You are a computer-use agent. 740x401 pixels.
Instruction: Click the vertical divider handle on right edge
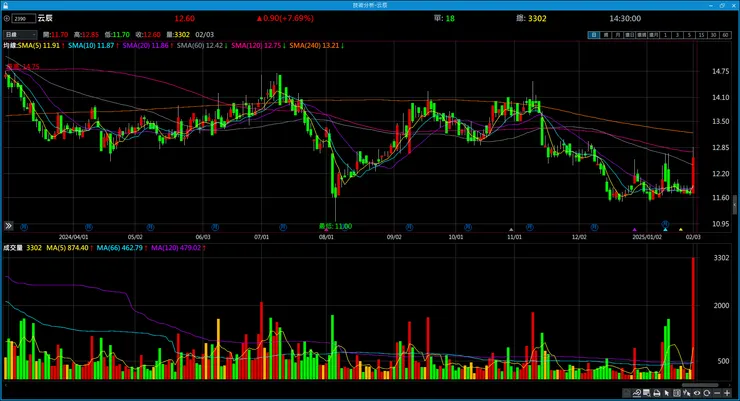point(735,205)
